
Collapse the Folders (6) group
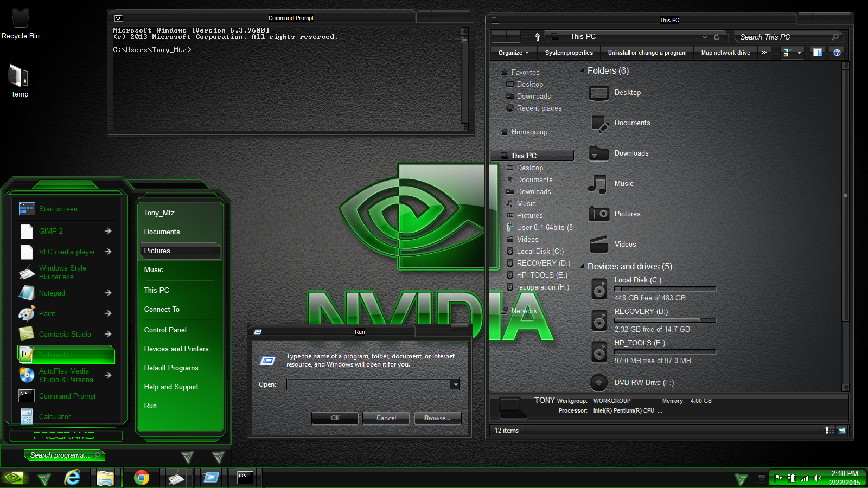coord(582,70)
